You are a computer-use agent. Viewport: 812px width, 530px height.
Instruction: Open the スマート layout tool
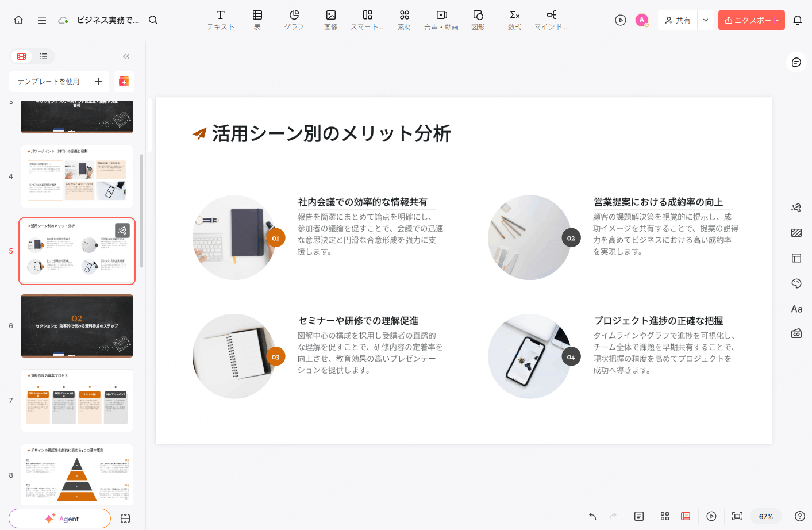coord(367,20)
